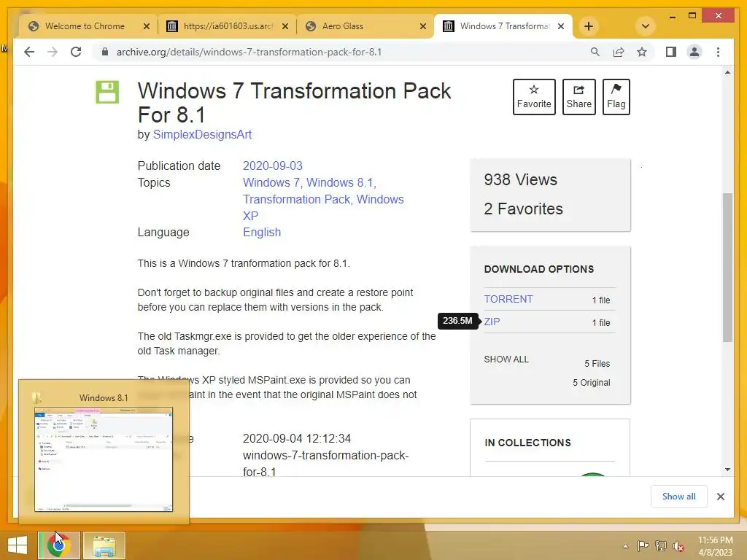Viewport: 747px width, 560px height.
Task: Bookmark this page with the star
Action: [642, 52]
